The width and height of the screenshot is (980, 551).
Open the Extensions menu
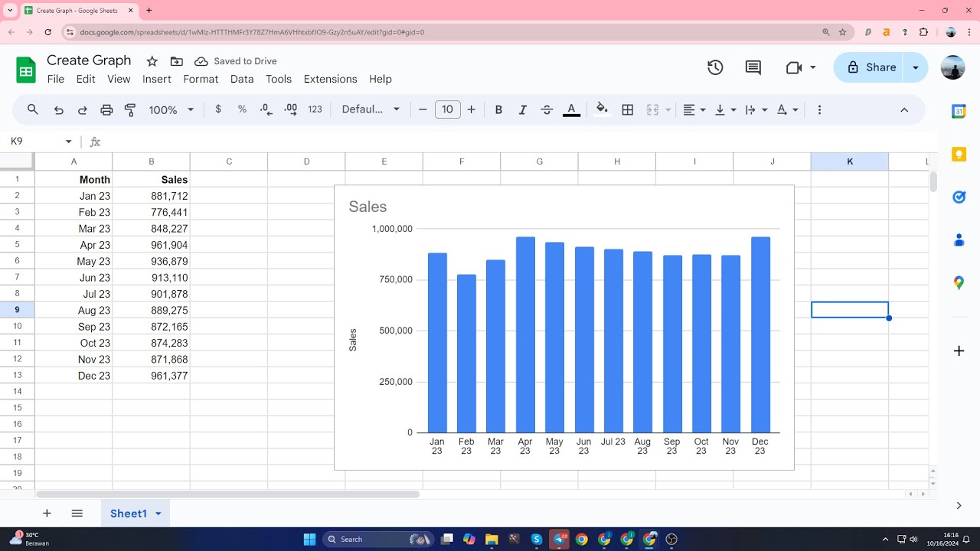[x=331, y=79]
